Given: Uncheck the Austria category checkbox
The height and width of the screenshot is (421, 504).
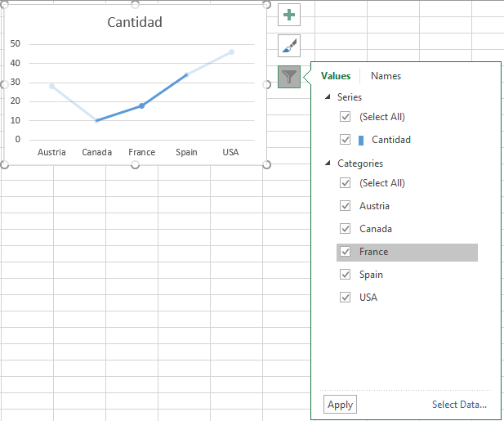Looking at the screenshot, I should click(x=346, y=206).
